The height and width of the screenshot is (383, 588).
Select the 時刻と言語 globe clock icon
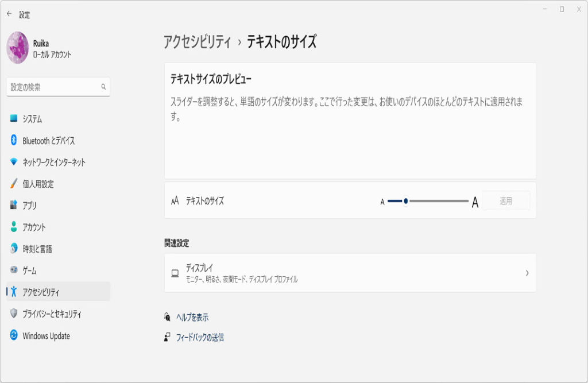point(14,249)
